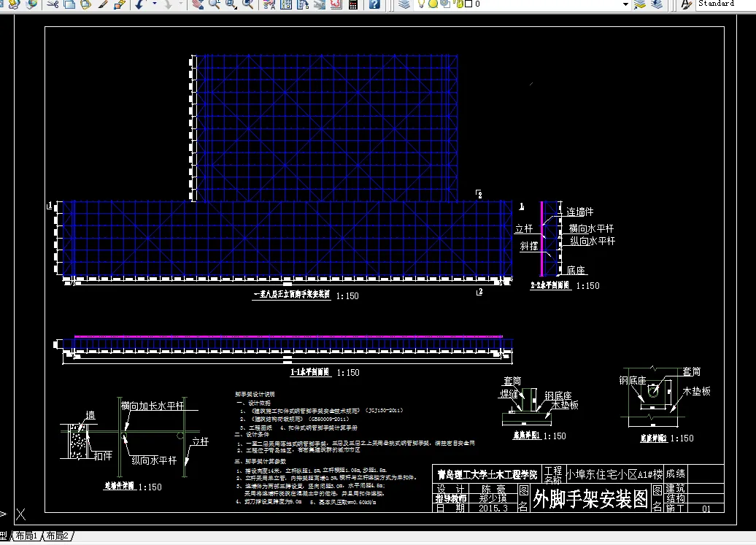
Task: Select the 焊缝 label in base detail
Action: [509, 394]
